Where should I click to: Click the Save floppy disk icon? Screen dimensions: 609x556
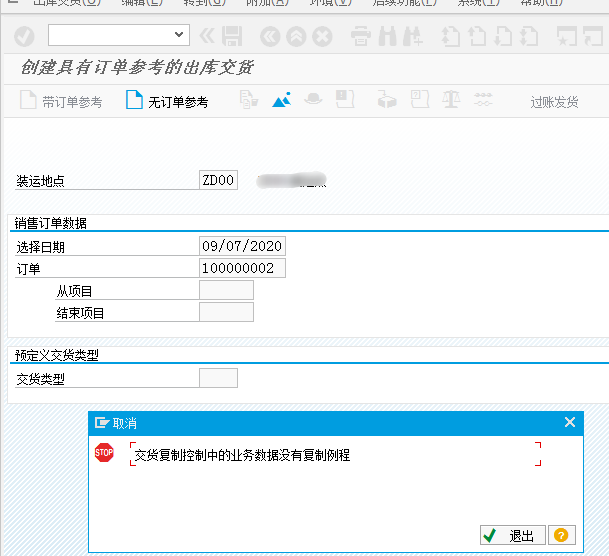[232, 36]
